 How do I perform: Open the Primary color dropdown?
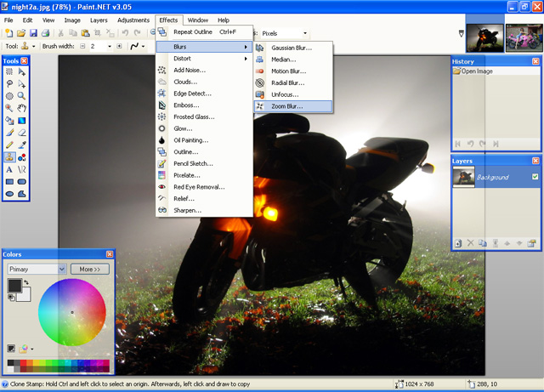coord(37,269)
